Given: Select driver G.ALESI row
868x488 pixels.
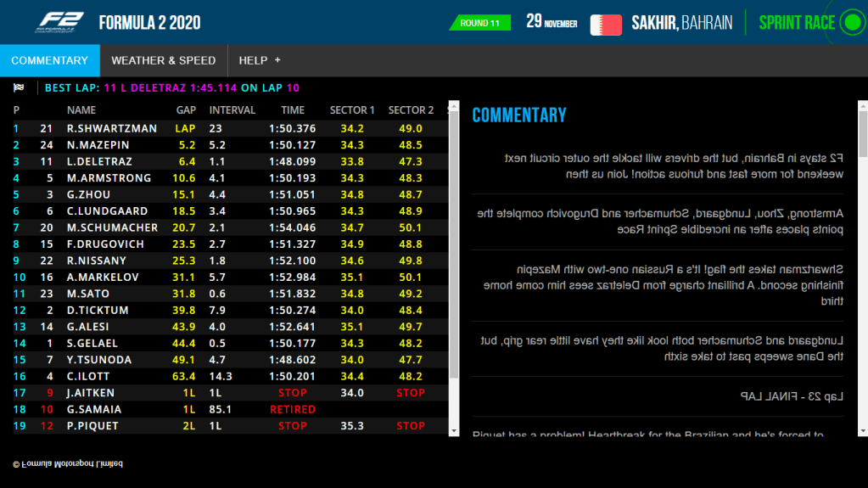Looking at the screenshot, I should [x=230, y=327].
